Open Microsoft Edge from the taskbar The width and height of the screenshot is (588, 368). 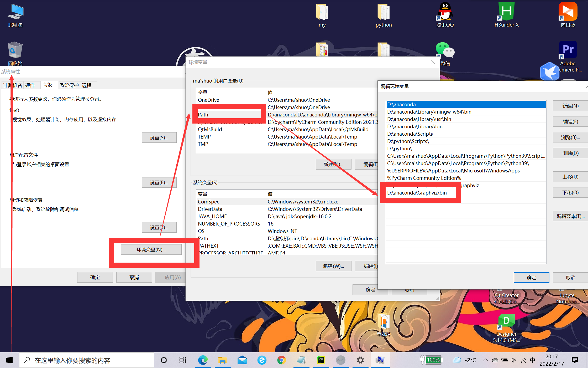pos(203,360)
